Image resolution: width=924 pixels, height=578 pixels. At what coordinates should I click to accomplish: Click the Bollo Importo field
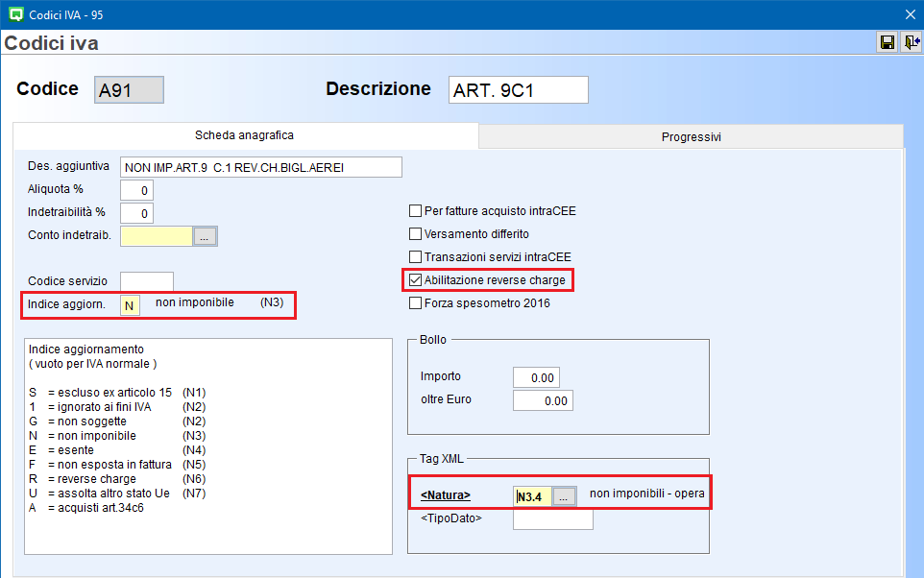click(x=536, y=377)
